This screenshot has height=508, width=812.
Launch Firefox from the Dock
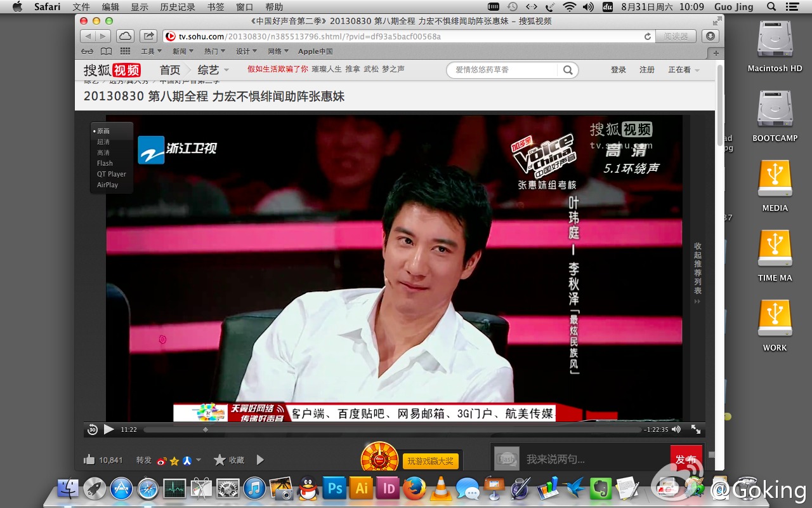[414, 488]
